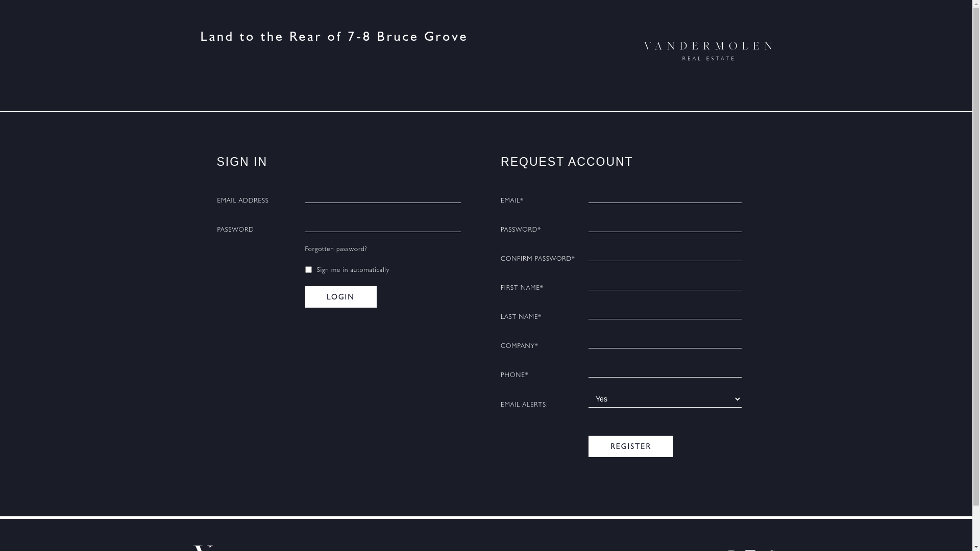Select the Confirm Password field

click(665, 255)
